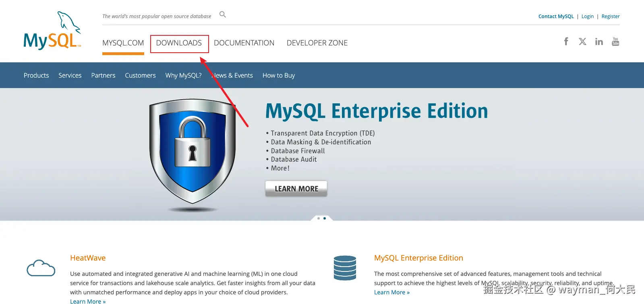Click the HeatWave cloud icon

[41, 268]
